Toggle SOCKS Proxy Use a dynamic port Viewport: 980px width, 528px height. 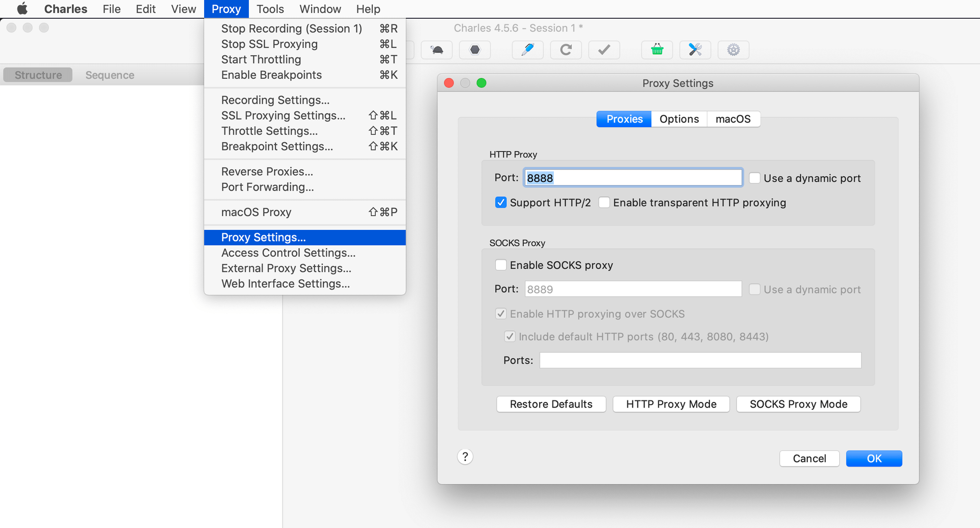point(755,289)
